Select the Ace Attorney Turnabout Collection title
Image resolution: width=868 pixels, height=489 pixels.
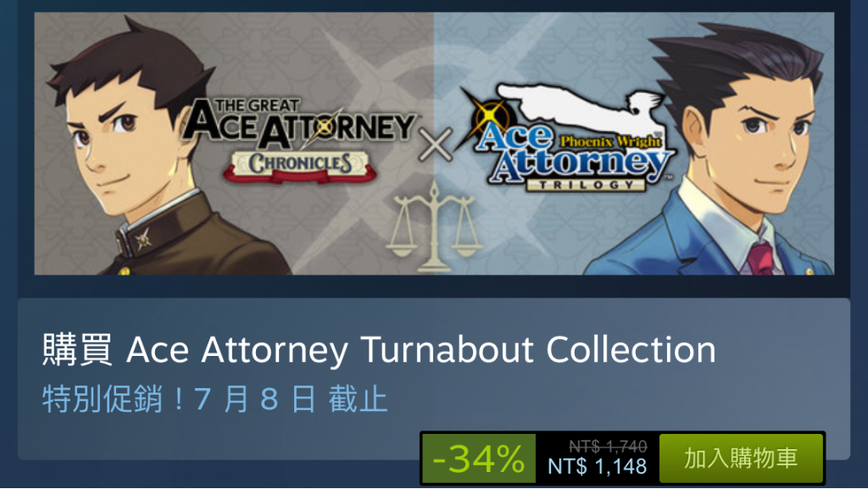[x=421, y=350]
